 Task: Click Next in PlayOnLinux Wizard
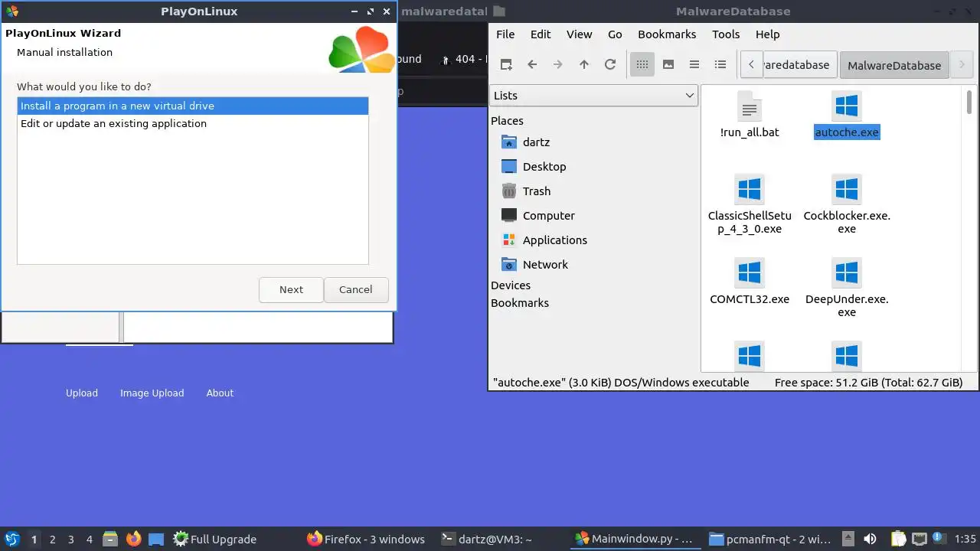tap(291, 289)
